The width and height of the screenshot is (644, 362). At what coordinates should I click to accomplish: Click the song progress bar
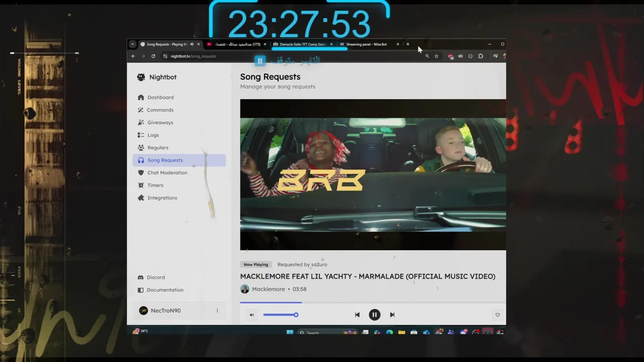click(373, 302)
